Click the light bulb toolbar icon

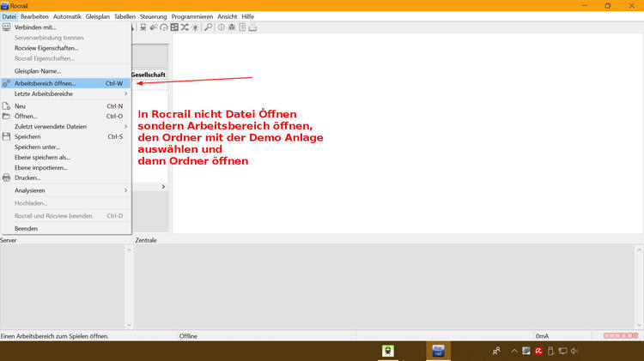(195, 27)
